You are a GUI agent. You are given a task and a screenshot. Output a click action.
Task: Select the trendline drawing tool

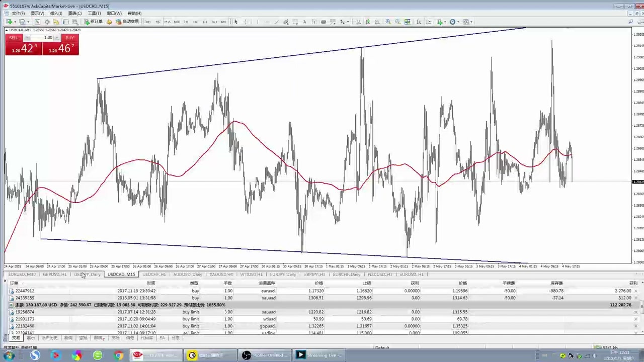pos(276,22)
